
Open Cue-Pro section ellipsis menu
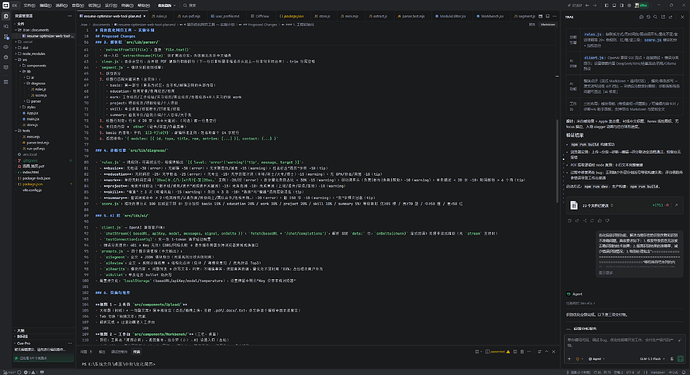(70, 343)
